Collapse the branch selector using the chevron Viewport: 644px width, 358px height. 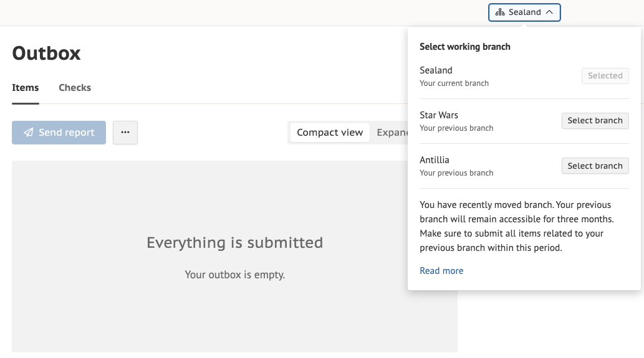549,12
